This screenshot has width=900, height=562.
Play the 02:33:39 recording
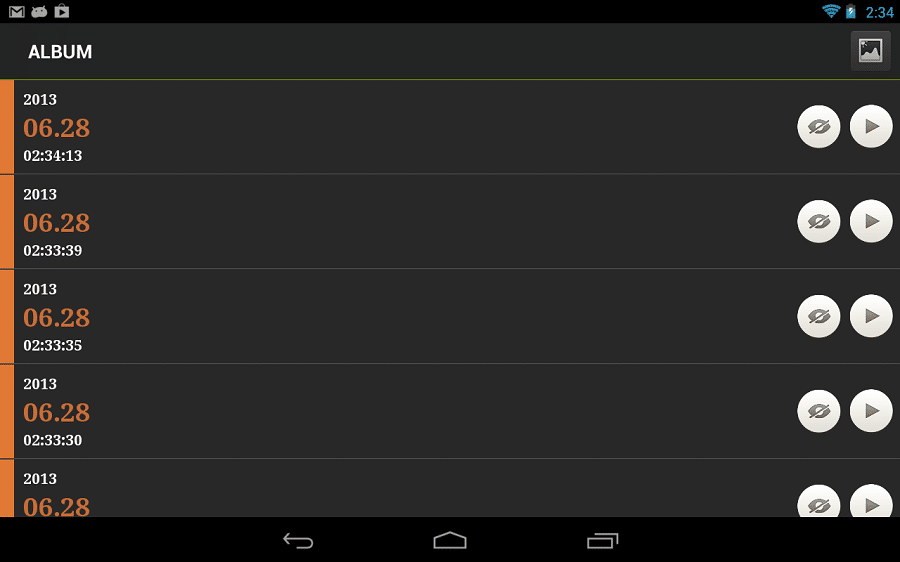point(871,221)
